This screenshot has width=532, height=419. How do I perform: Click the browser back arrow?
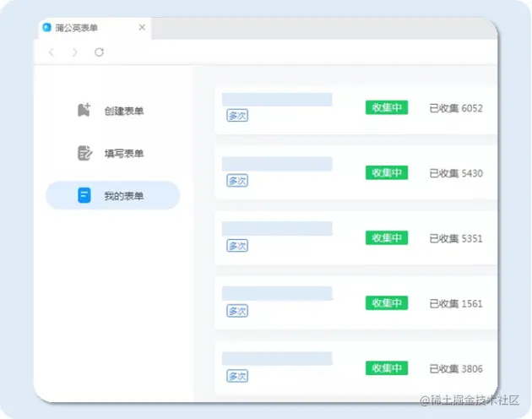[x=52, y=52]
